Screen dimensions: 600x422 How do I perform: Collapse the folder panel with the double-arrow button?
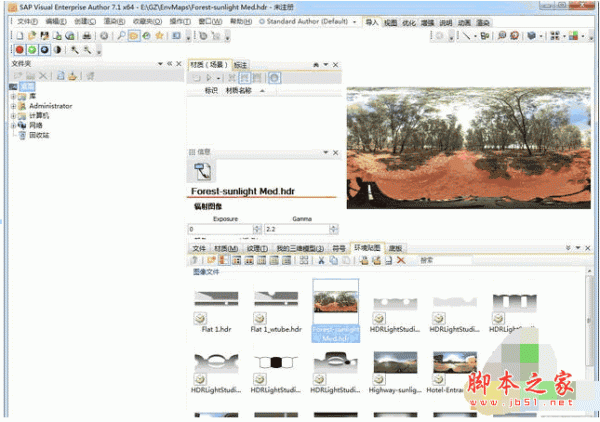pyautogui.click(x=170, y=64)
